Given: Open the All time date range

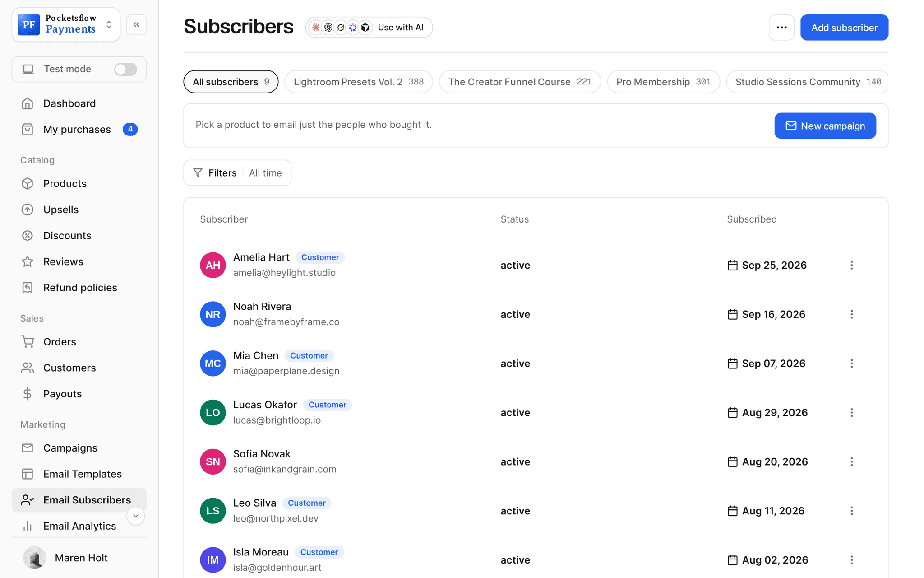Looking at the screenshot, I should click(x=265, y=173).
